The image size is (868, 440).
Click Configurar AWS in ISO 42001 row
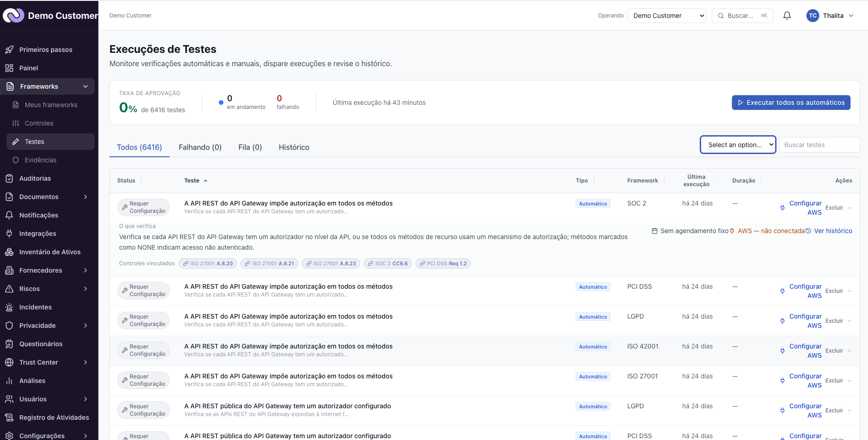[801, 351]
